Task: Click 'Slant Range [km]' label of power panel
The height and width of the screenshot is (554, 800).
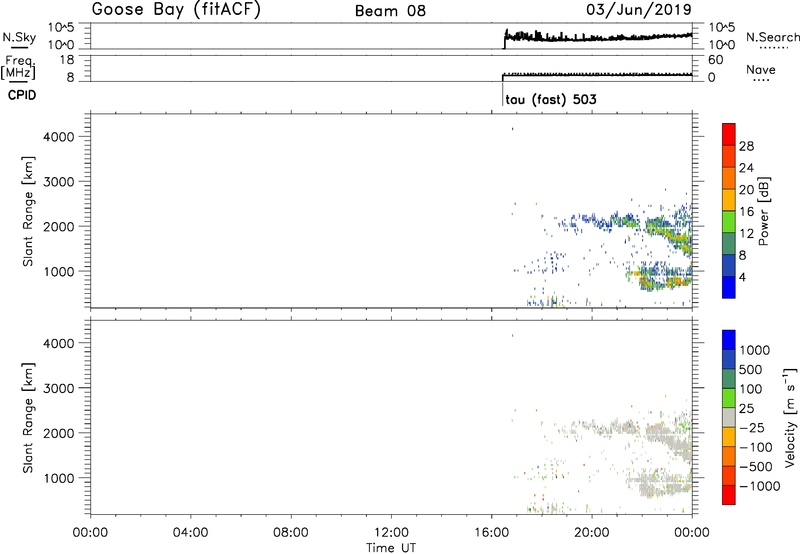Action: pyautogui.click(x=29, y=211)
